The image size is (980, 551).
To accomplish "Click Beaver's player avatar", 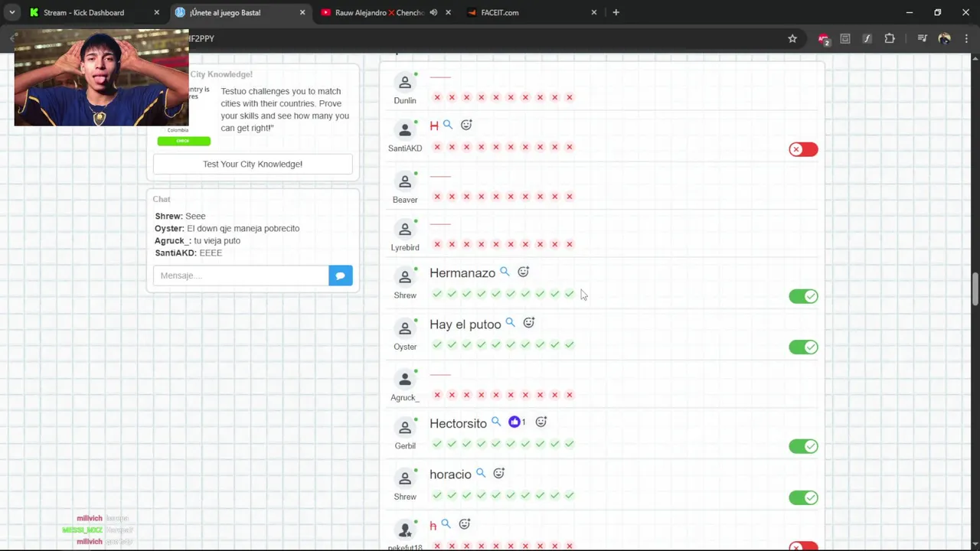I will pos(405,181).
